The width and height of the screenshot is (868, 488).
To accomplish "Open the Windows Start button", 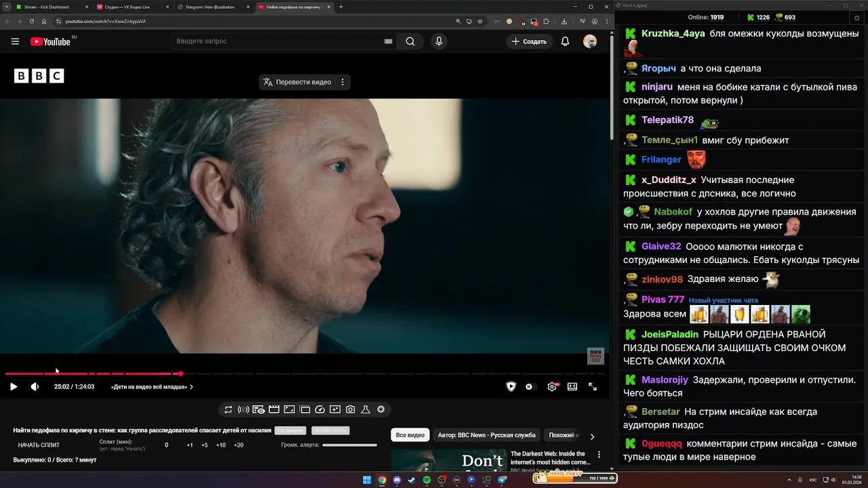I will tap(367, 480).
